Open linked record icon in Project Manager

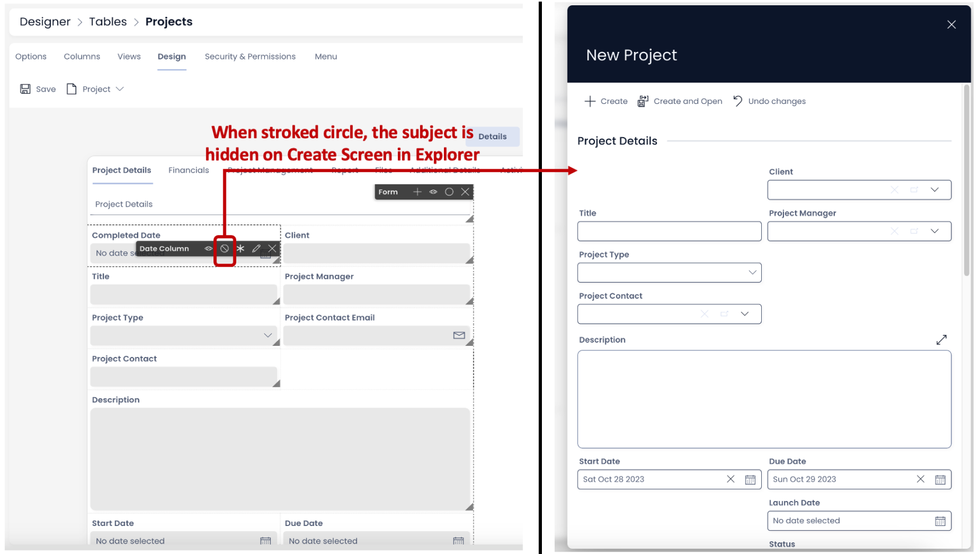click(914, 231)
